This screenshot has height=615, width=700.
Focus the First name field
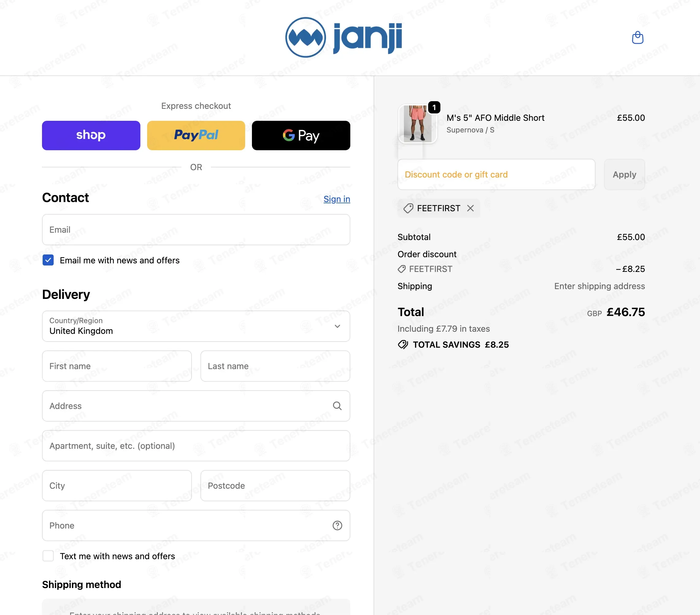coord(117,366)
